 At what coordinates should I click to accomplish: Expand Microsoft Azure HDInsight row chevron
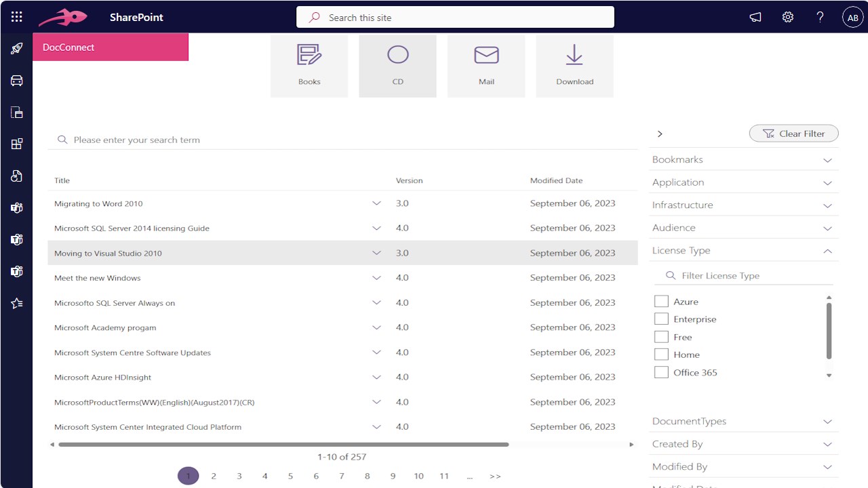coord(377,378)
